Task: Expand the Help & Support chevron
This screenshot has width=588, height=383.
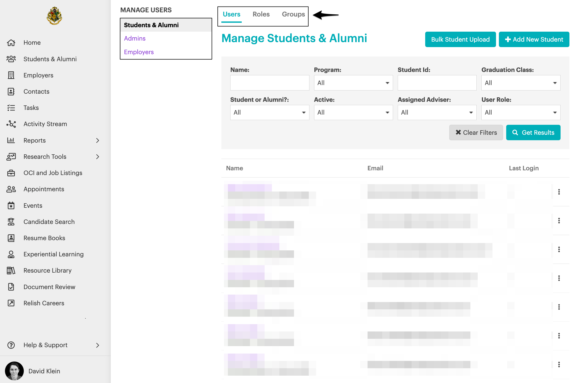Action: click(x=97, y=345)
